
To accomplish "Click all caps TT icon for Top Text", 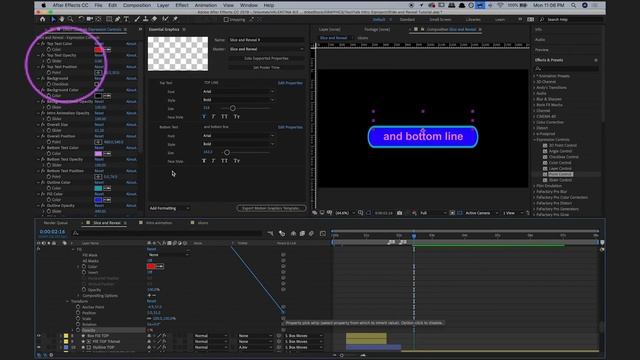I will pyautogui.click(x=224, y=117).
